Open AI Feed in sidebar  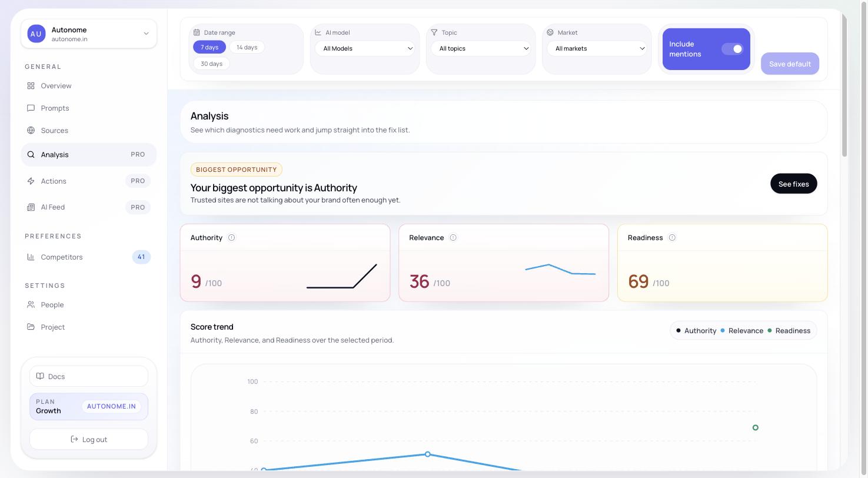coord(89,207)
